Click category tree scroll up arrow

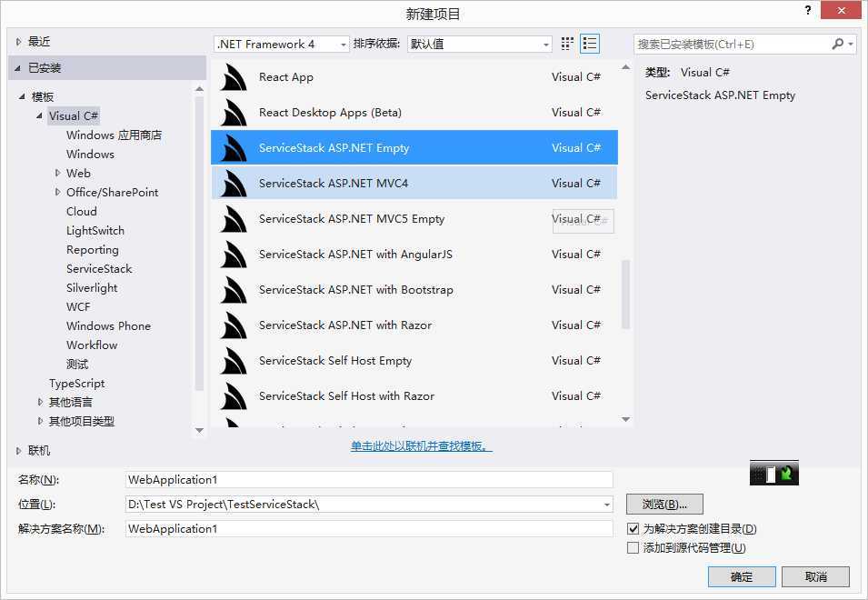200,88
